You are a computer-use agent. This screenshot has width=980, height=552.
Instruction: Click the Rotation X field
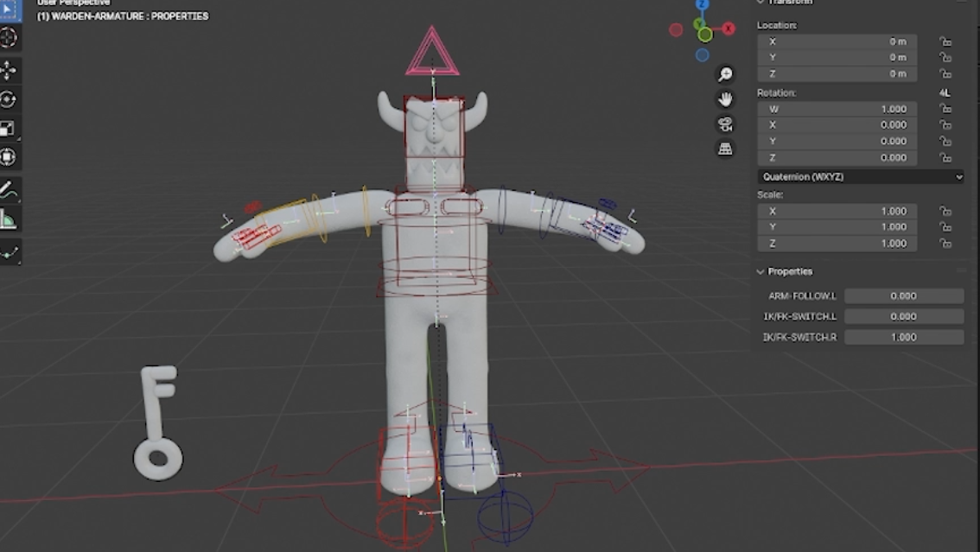pos(837,125)
